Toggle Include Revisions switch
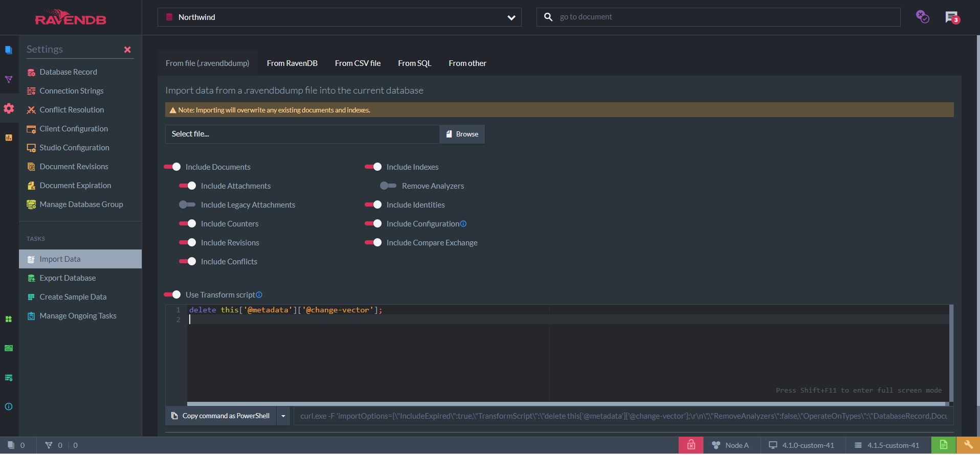The height and width of the screenshot is (455, 980). tap(188, 242)
